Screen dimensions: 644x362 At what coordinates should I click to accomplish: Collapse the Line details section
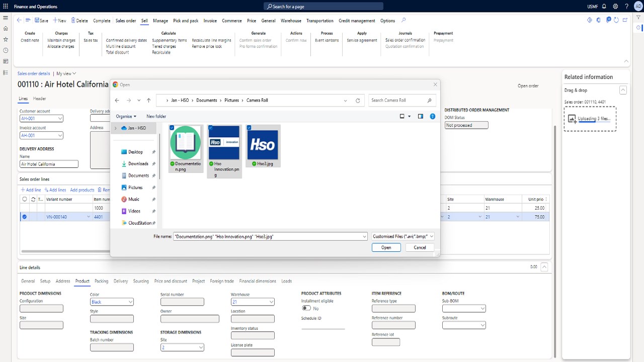[x=544, y=267]
